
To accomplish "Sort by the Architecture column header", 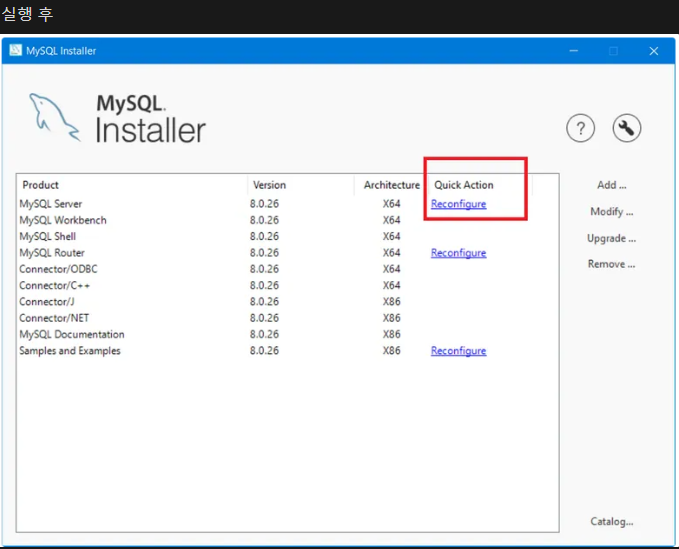I will tap(391, 185).
